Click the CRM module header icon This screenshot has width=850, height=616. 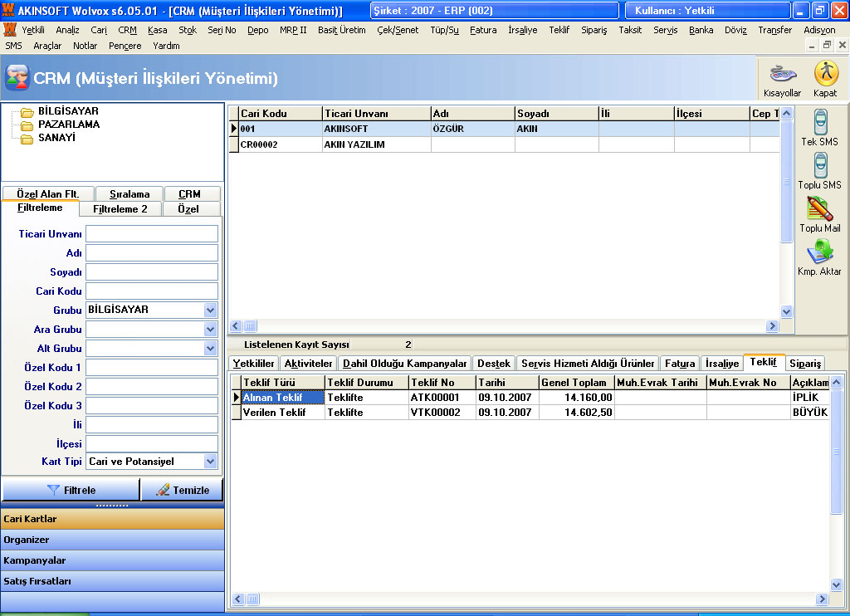pos(17,77)
